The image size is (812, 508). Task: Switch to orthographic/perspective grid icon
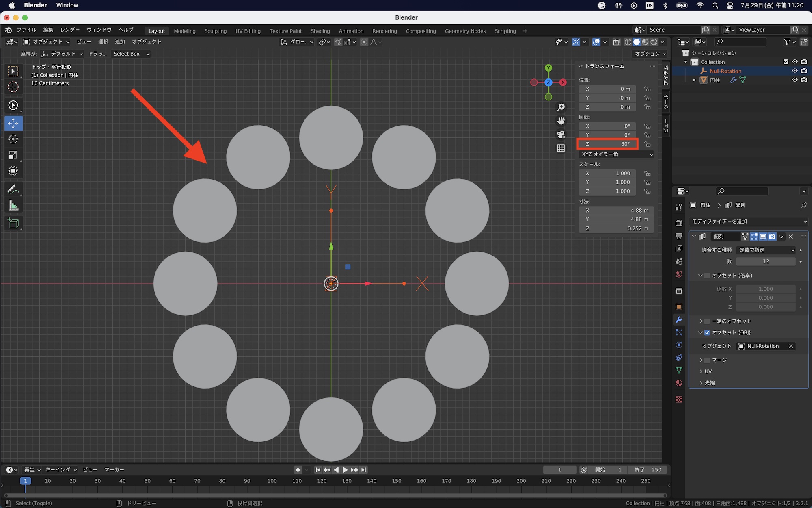561,148
